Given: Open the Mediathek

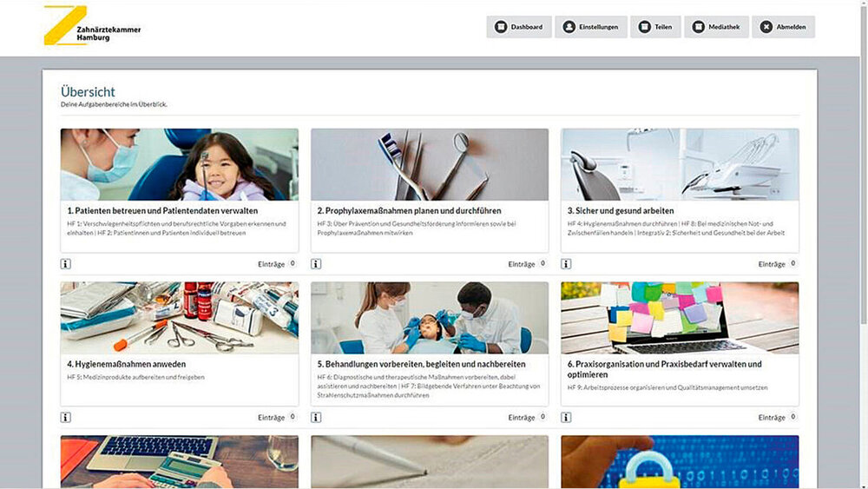Looking at the screenshot, I should [x=715, y=27].
